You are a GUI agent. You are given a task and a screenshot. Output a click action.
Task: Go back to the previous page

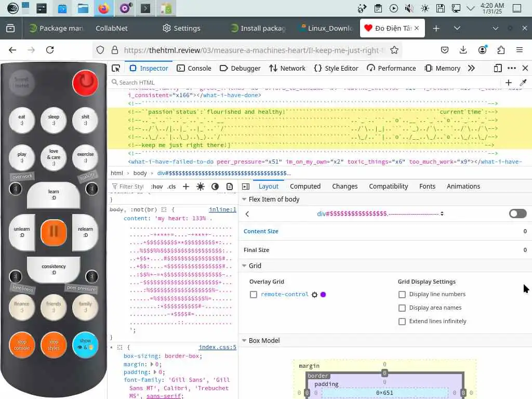coord(12,50)
